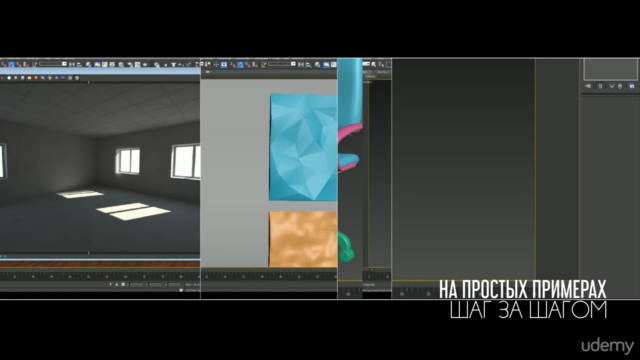Select the blue crumpled cloth object in viewport
Screen dimensions: 640x360
(x=303, y=147)
